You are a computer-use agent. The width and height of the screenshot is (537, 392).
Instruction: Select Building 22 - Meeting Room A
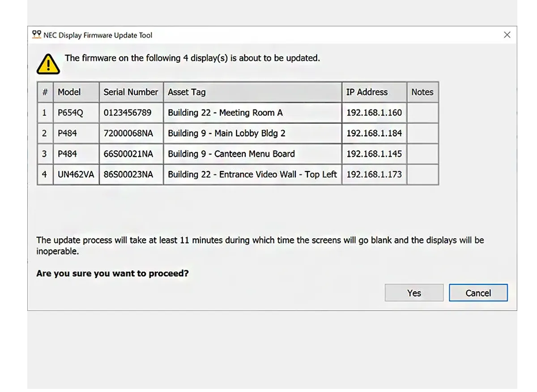(x=252, y=113)
